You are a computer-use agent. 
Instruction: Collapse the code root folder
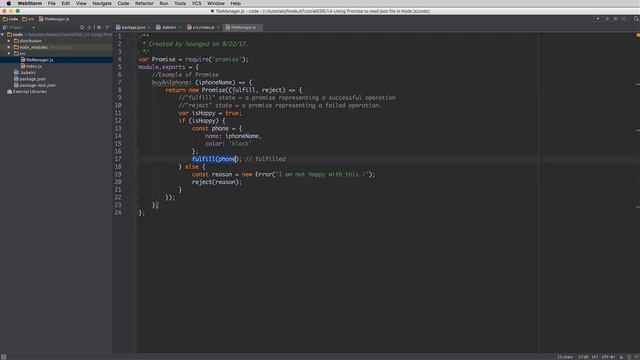3,35
